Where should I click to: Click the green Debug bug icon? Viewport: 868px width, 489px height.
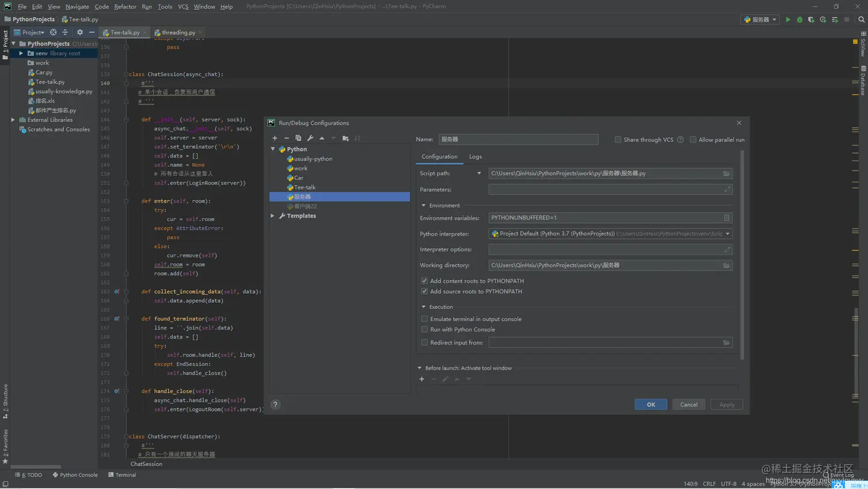[800, 20]
